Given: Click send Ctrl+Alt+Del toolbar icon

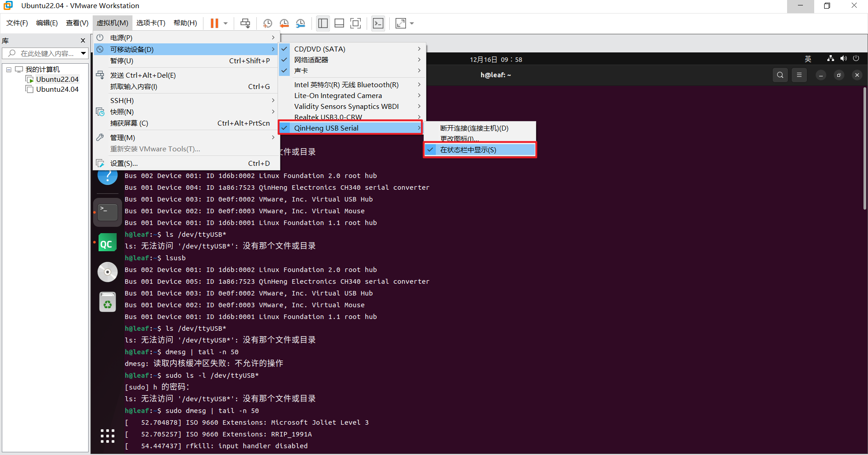Looking at the screenshot, I should [245, 23].
